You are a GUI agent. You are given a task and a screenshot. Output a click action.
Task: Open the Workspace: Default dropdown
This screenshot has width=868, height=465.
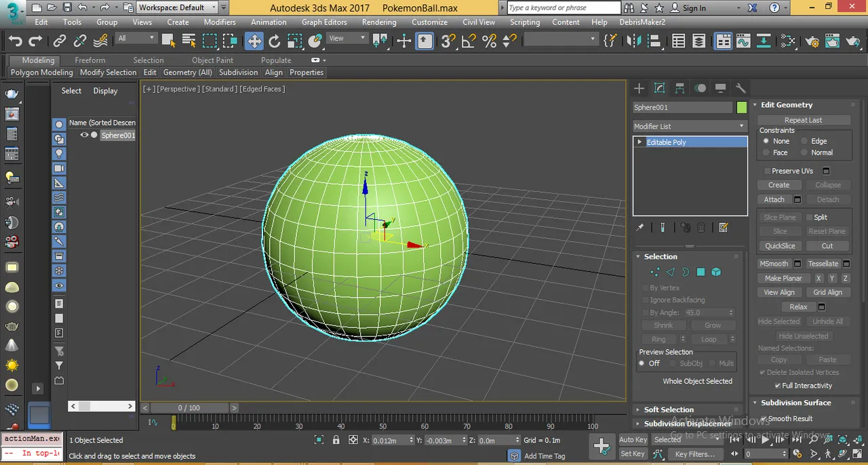[x=178, y=7]
